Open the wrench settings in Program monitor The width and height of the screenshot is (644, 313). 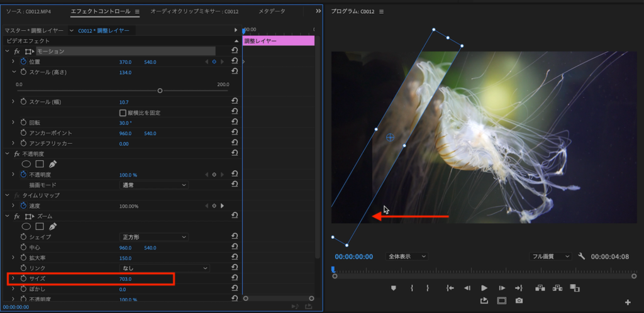pos(582,256)
